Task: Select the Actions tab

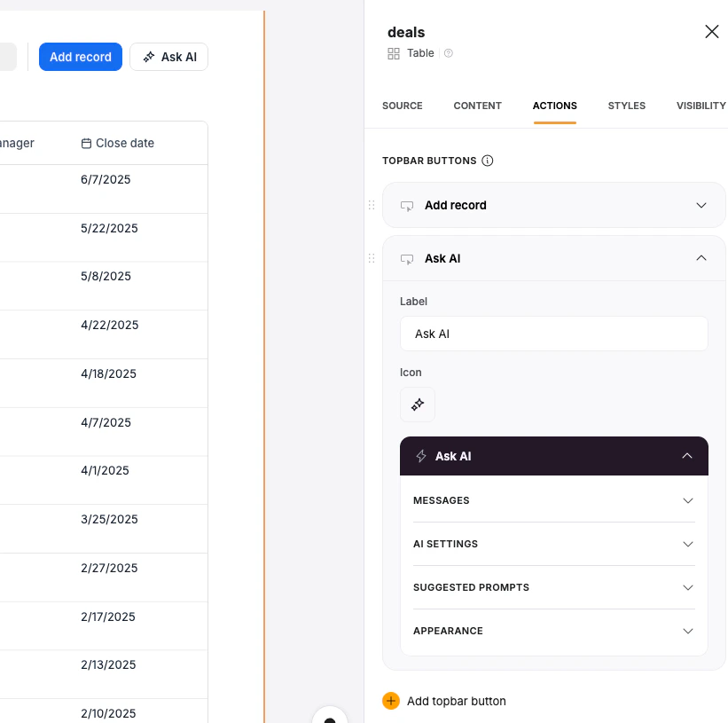Action: pyautogui.click(x=554, y=106)
